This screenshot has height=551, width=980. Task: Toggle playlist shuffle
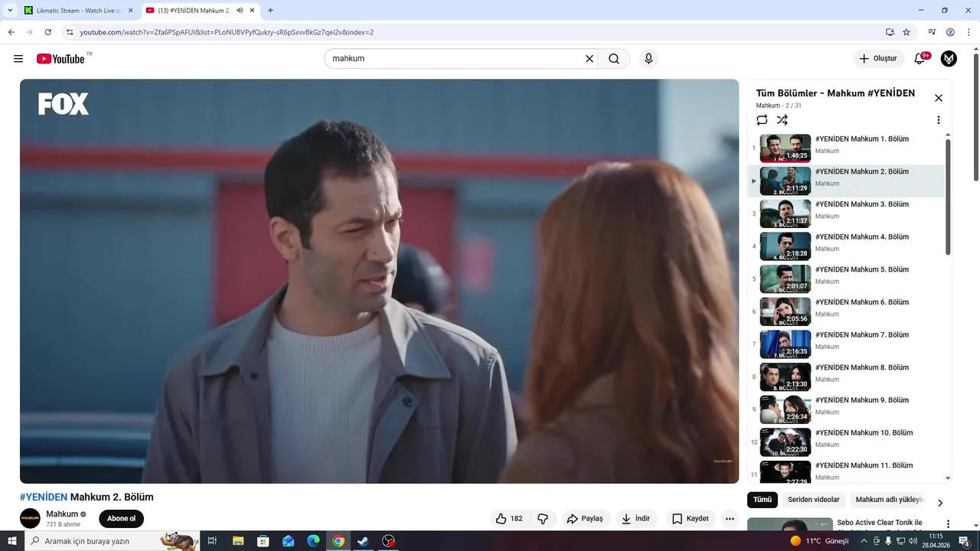(x=782, y=120)
